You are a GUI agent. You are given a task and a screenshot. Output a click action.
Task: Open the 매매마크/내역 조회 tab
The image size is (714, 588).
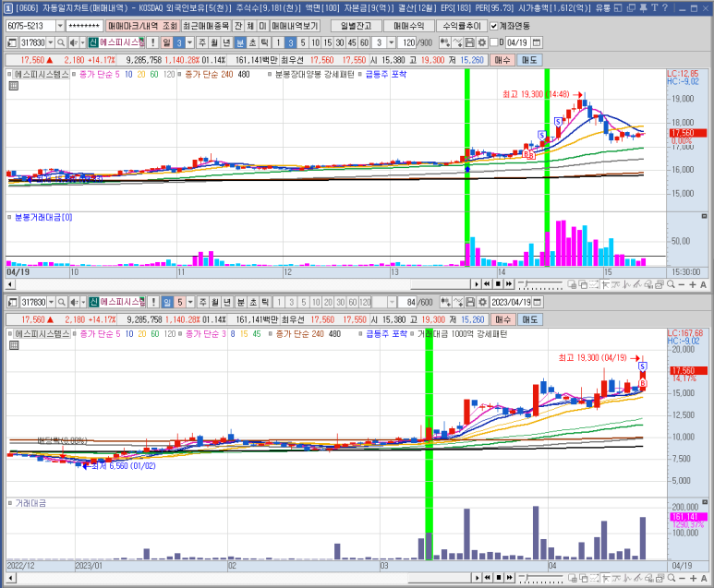143,26
